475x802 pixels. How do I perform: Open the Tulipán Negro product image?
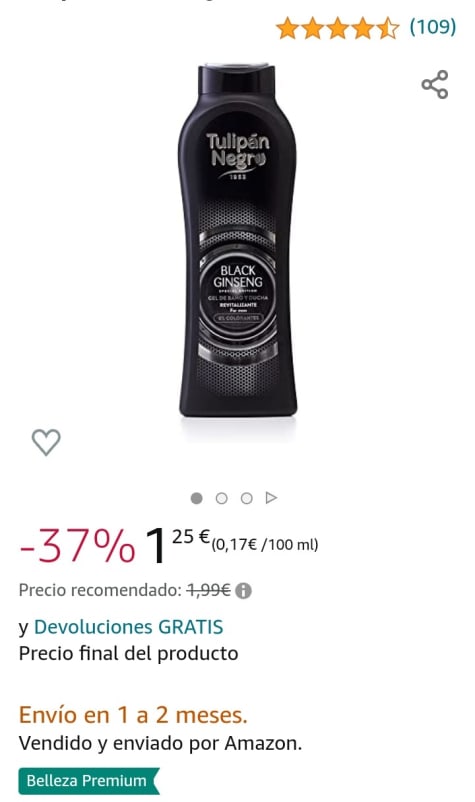coord(237,240)
